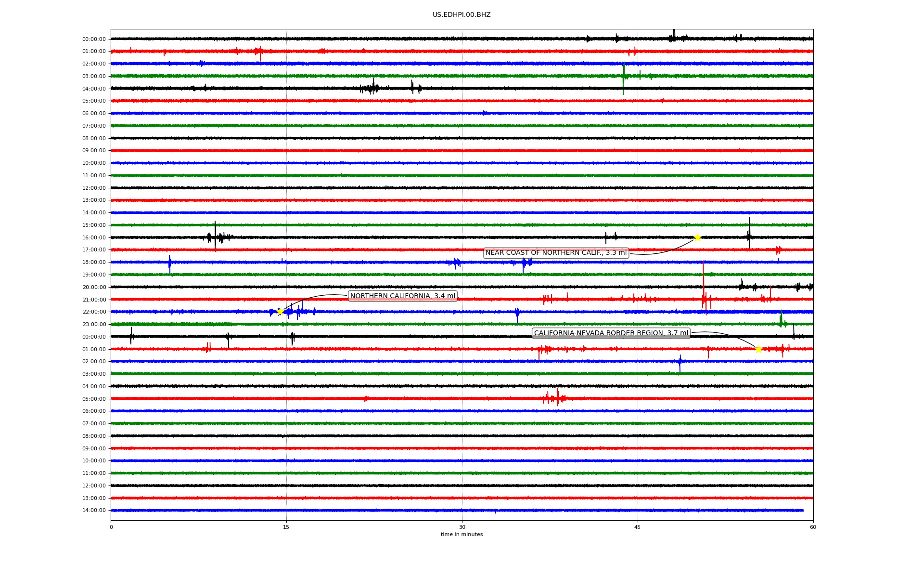
Task: Select the 'NEAR COAST OF NORTHERN CALIF., 3.3 ml' annotation
Action: (556, 253)
